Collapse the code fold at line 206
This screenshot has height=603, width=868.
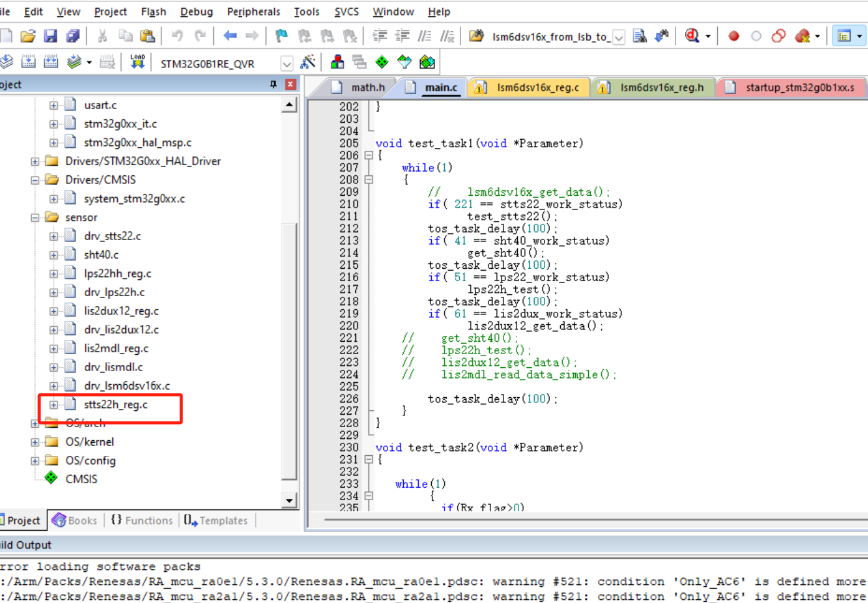pos(369,155)
